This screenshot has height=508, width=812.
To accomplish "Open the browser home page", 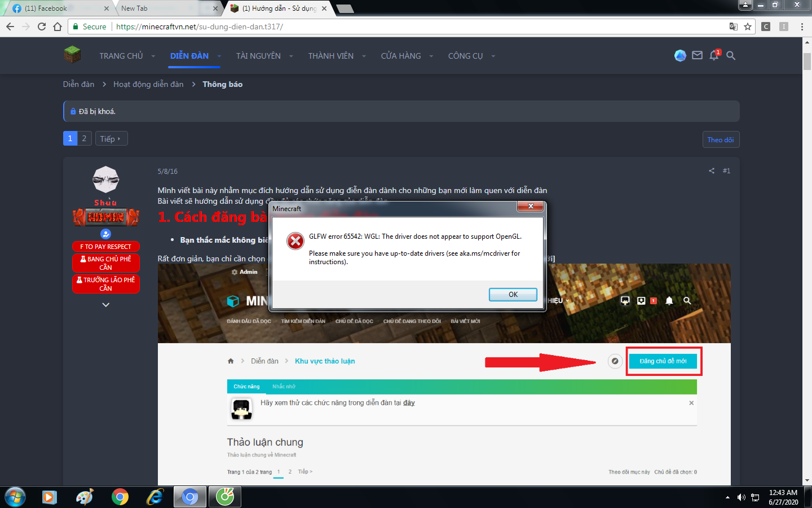I will pyautogui.click(x=58, y=27).
